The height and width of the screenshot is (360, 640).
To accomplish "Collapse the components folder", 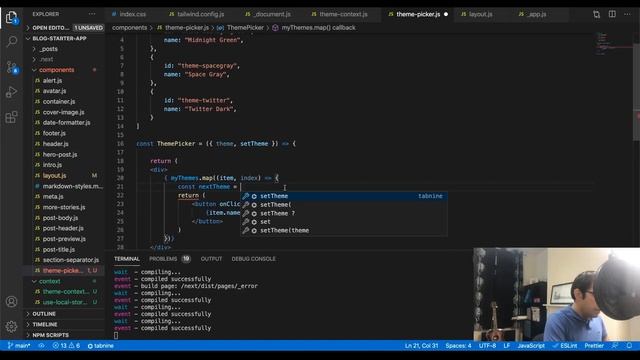I will [x=64, y=70].
